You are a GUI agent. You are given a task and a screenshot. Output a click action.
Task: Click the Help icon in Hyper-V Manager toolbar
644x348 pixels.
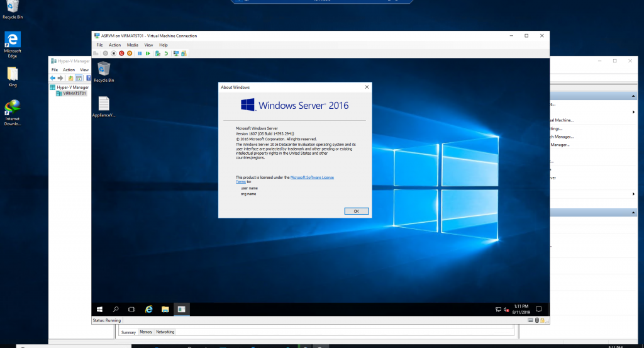tap(88, 78)
